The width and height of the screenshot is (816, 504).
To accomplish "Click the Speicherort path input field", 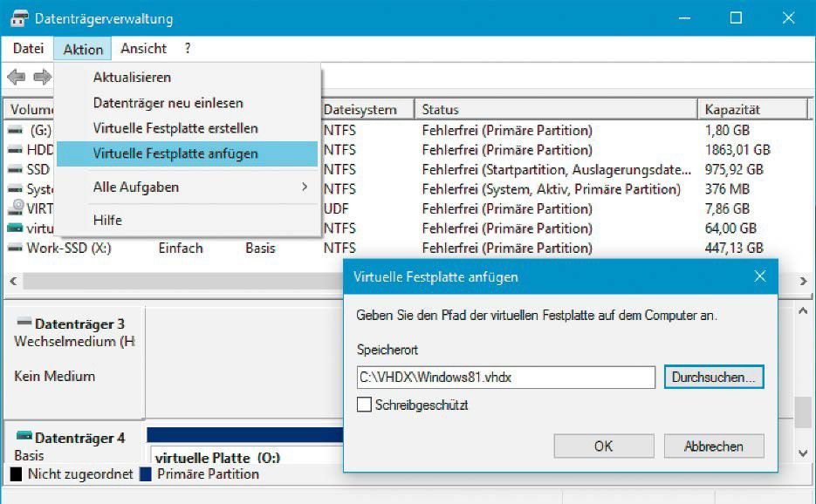I will coord(506,377).
